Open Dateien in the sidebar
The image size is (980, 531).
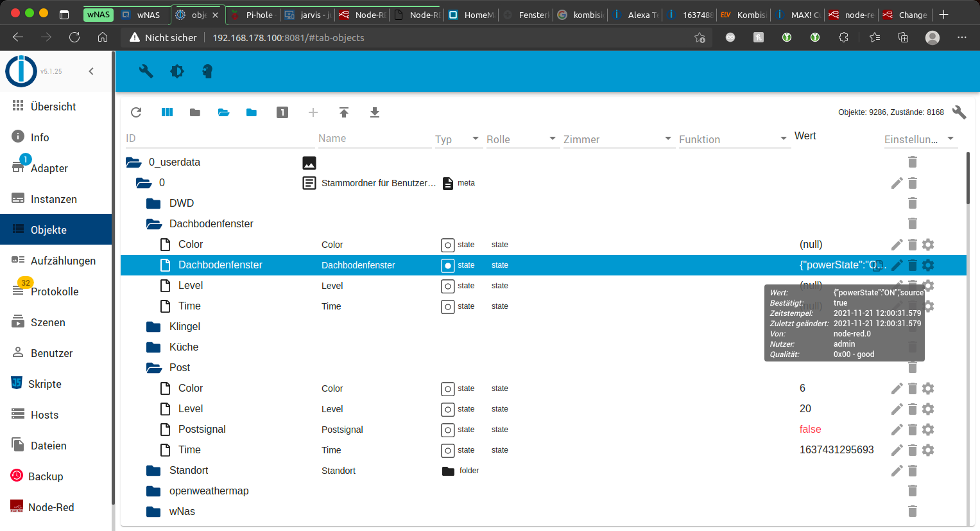tap(56, 446)
